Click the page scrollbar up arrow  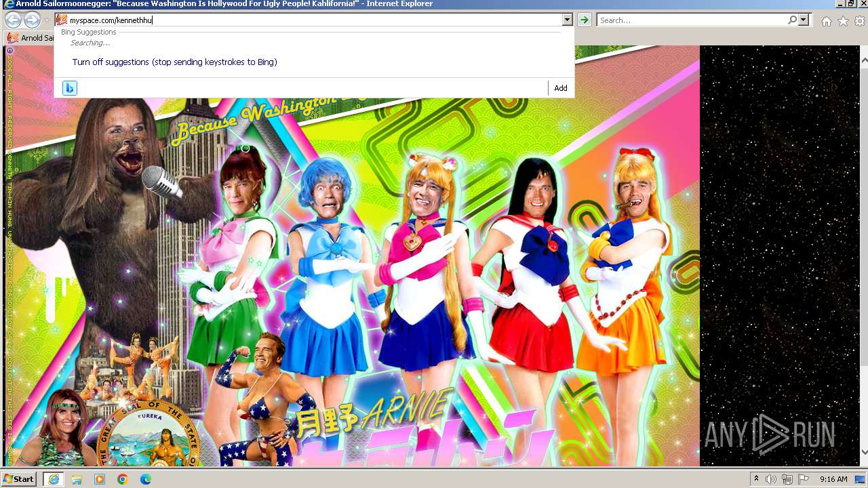[864, 60]
